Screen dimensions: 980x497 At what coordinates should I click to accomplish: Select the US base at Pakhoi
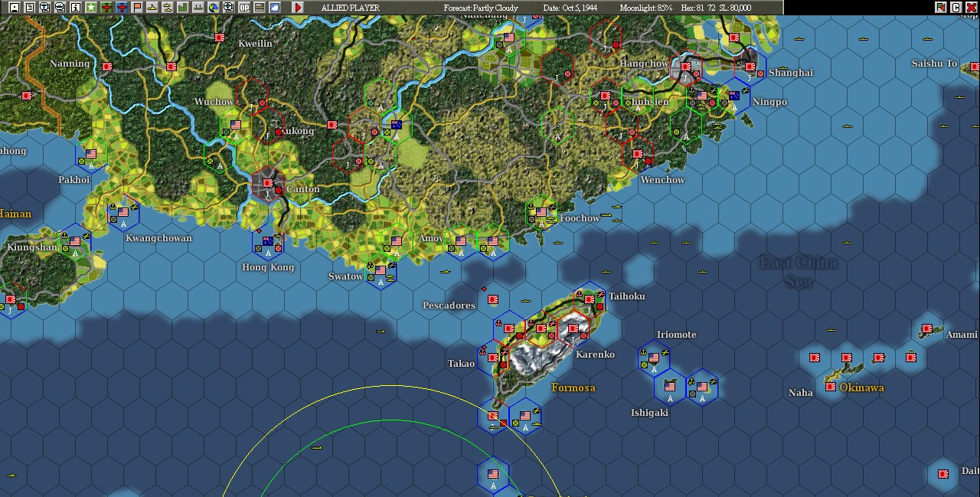pyautogui.click(x=91, y=154)
